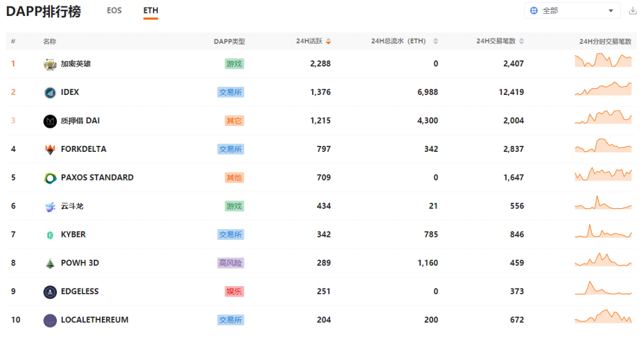View the LOCALETHEREUM sparkline chart
Viewport: 644px width, 340px height.
point(603,316)
